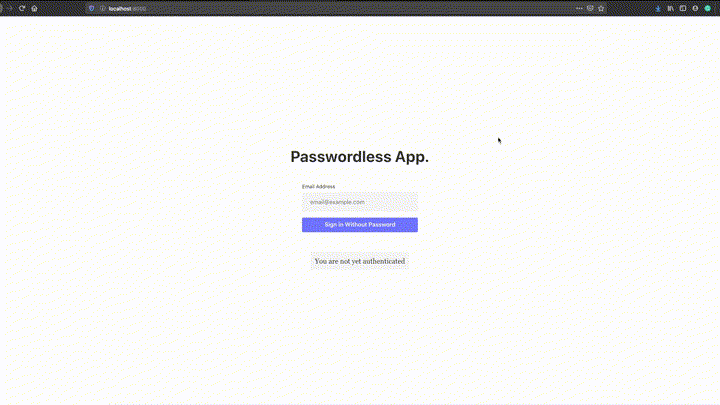
Task: Click the green extension icon in toolbar
Action: point(708,8)
